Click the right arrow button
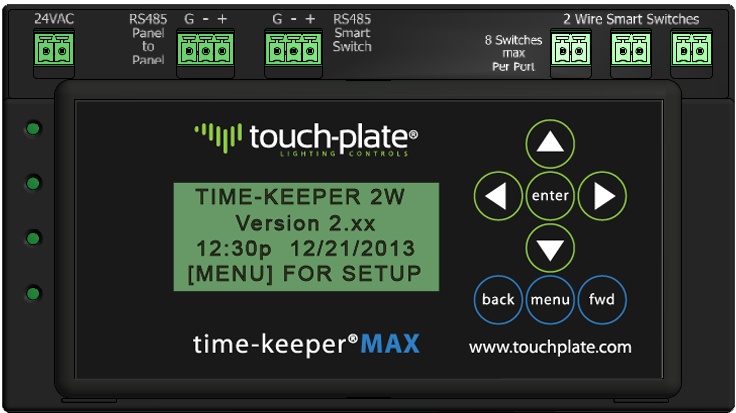This screenshot has height=413, width=736. [602, 196]
